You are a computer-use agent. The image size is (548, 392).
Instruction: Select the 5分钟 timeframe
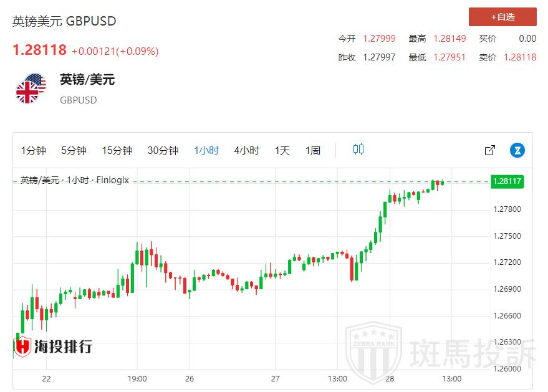pos(74,150)
